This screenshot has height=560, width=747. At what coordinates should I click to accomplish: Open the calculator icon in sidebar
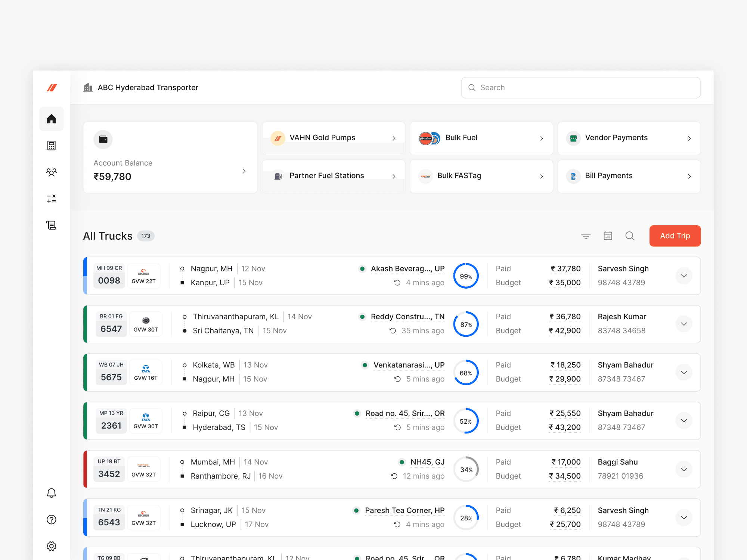coord(52,146)
